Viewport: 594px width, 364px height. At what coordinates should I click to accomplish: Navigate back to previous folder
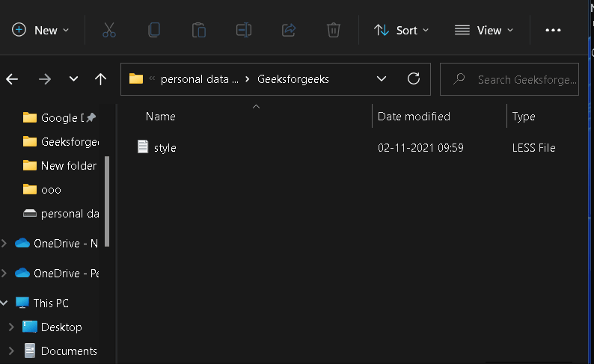[x=12, y=78]
